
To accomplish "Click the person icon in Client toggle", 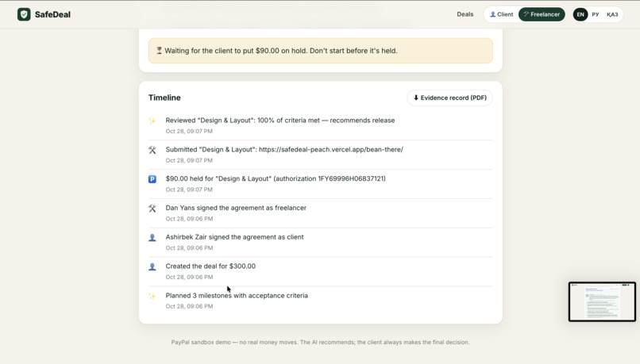I will [x=492, y=14].
